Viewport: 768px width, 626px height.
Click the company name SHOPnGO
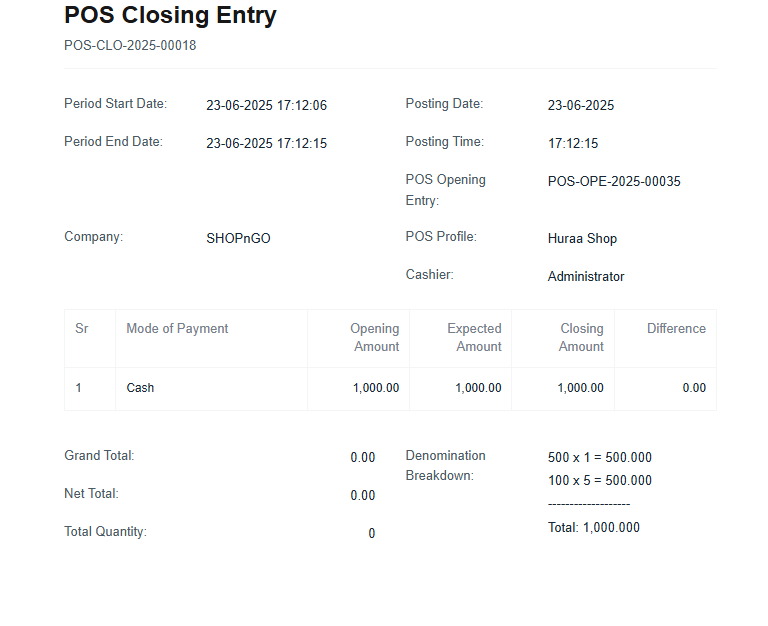[239, 239]
